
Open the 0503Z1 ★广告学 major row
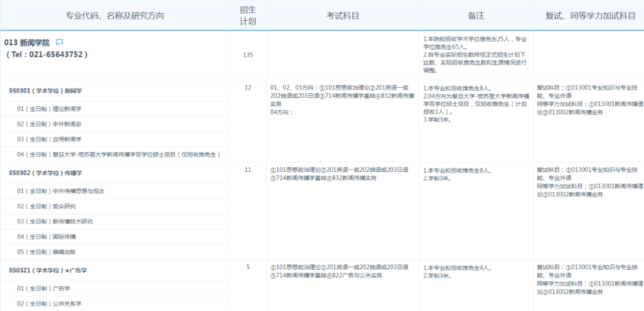click(48, 270)
